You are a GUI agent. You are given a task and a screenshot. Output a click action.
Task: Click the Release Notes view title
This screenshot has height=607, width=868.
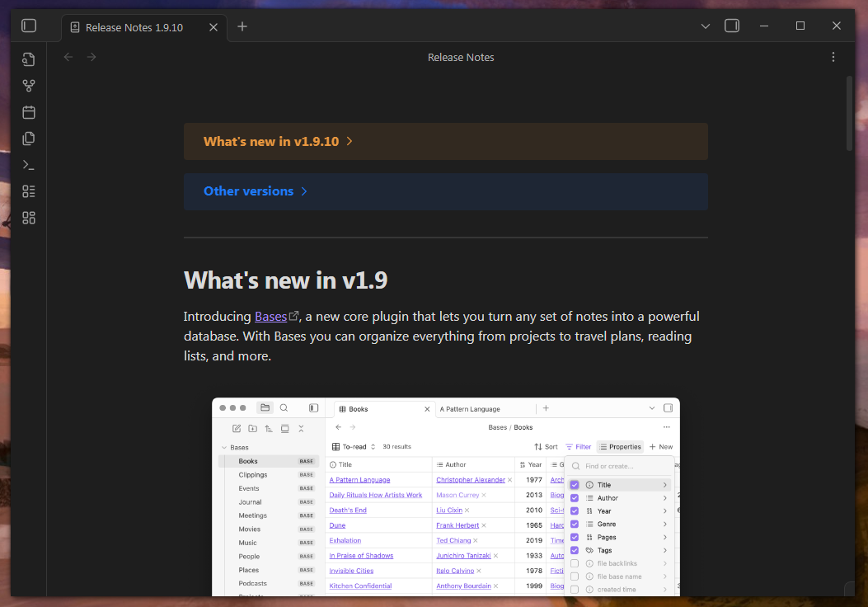461,58
